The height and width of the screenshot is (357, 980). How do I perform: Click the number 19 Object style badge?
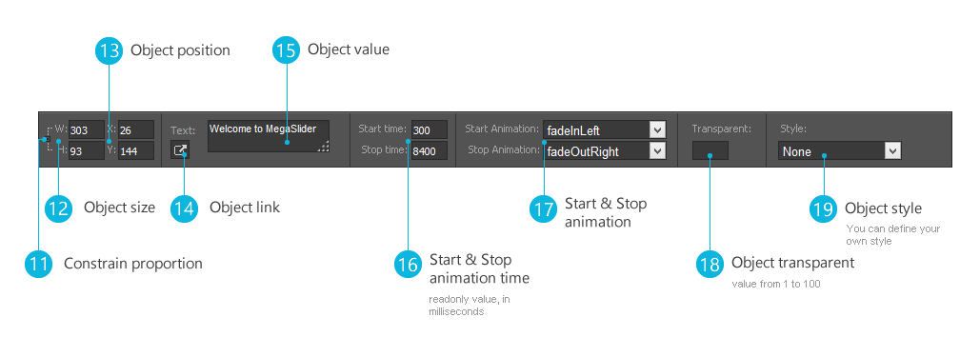(824, 208)
